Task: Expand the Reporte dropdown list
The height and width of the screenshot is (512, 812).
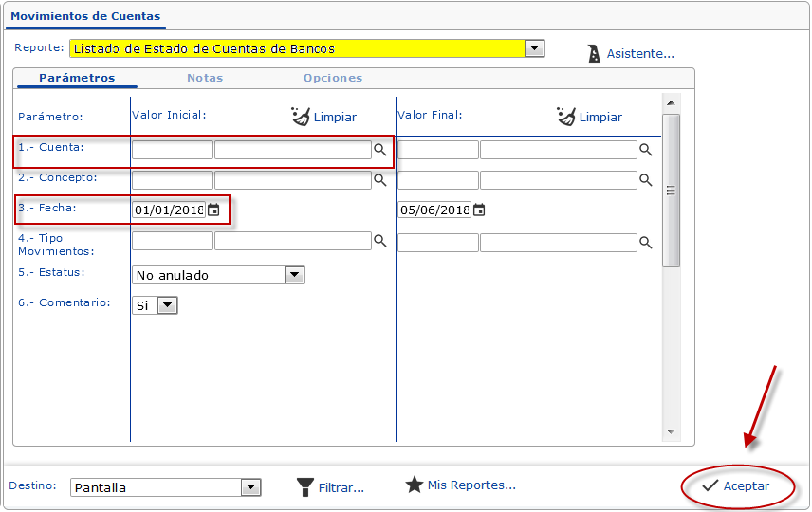Action: (534, 48)
